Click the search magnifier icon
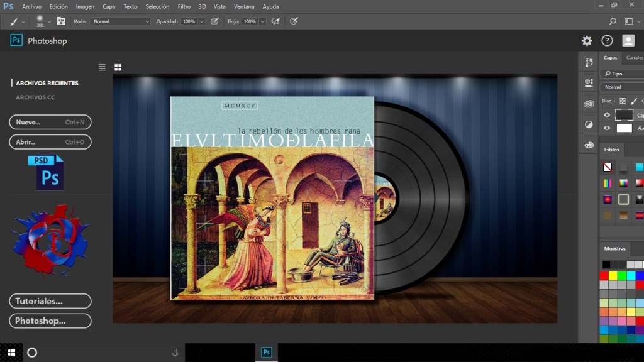 point(613,21)
